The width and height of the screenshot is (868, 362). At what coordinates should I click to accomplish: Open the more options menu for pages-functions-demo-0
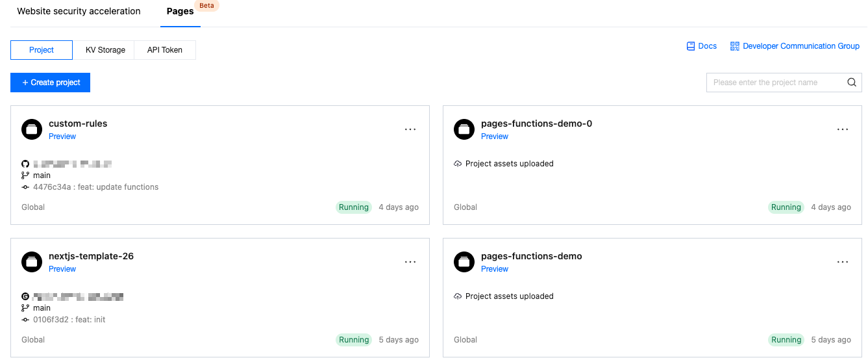(x=843, y=129)
